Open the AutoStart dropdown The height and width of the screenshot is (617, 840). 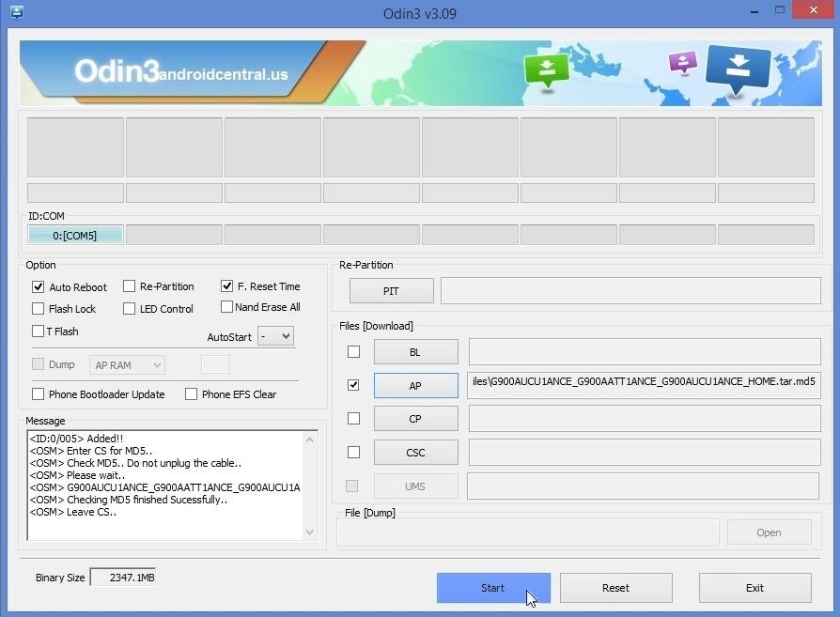point(275,336)
